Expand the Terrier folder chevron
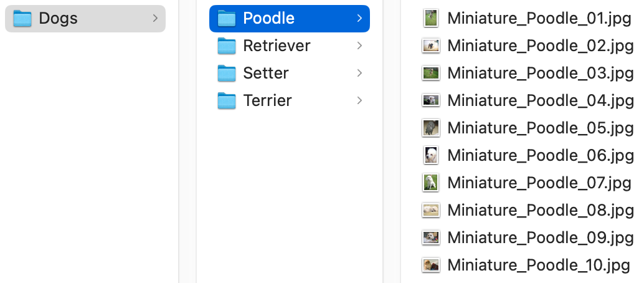This screenshot has height=283, width=644. coord(359,100)
